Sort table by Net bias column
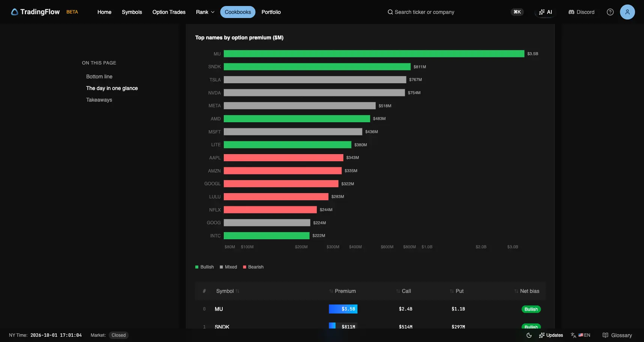The image size is (644, 342). tap(527, 291)
